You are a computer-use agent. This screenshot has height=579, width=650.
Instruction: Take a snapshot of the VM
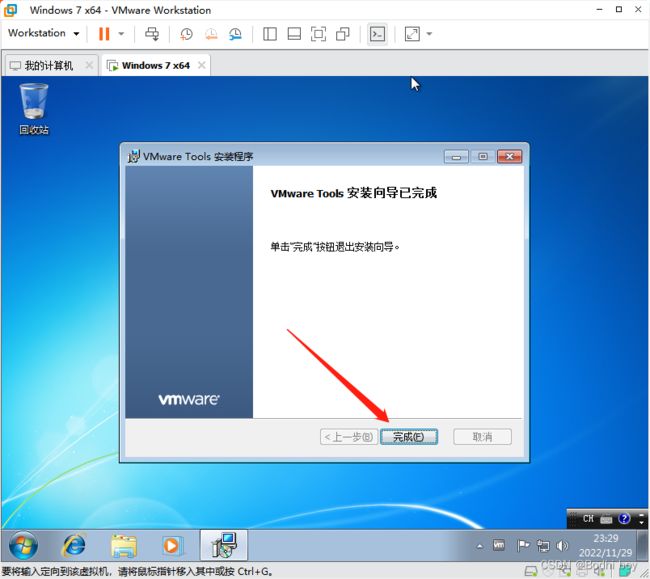186,34
